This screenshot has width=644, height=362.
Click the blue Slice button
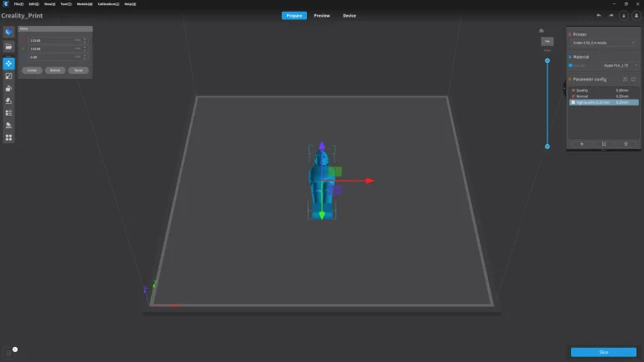click(604, 352)
